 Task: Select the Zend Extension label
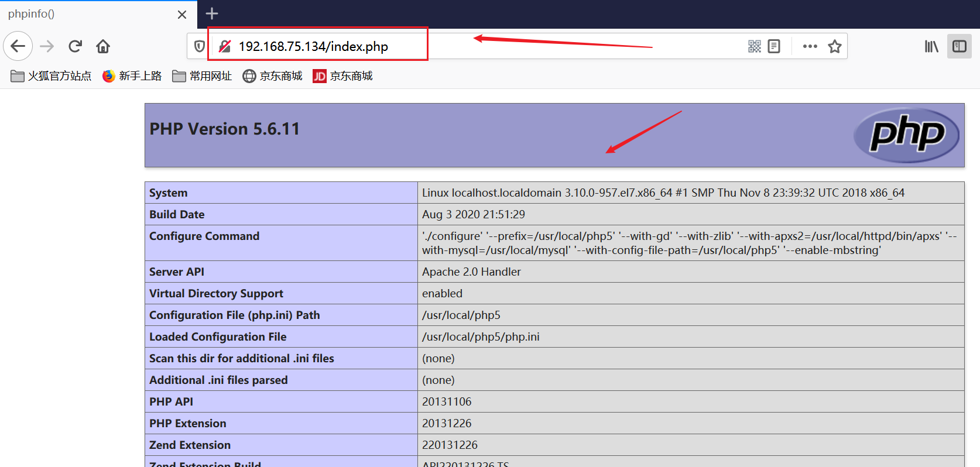pos(190,445)
